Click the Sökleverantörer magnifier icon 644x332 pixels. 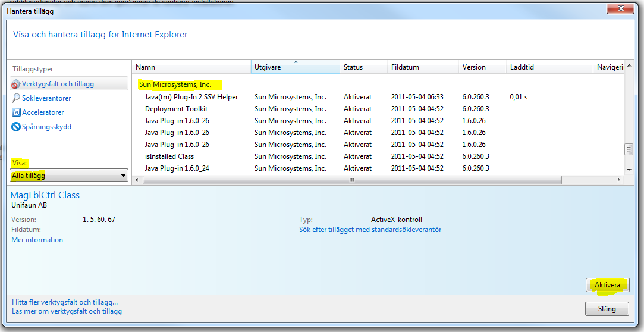coord(15,98)
